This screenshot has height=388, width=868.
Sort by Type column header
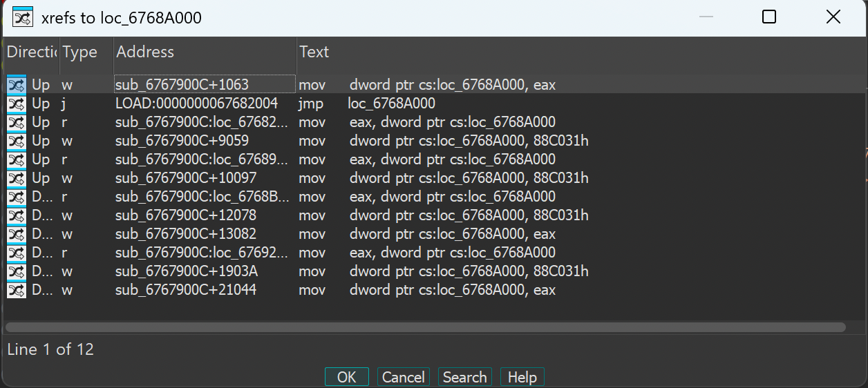click(x=86, y=52)
